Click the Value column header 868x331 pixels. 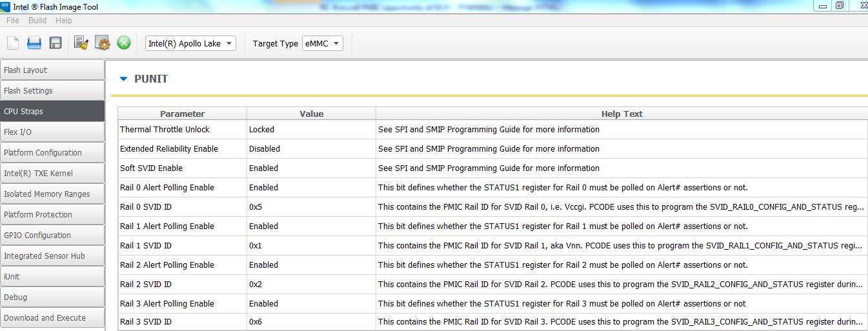pyautogui.click(x=311, y=114)
